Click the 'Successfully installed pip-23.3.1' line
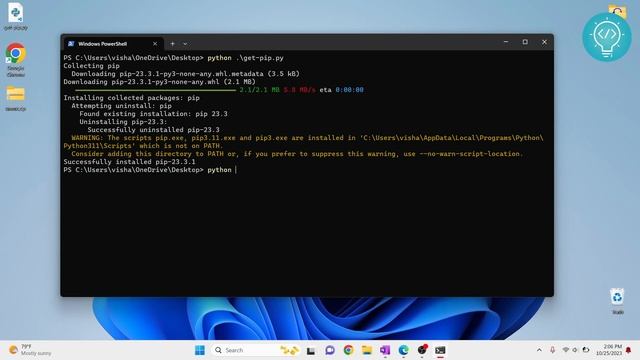 pyautogui.click(x=129, y=162)
